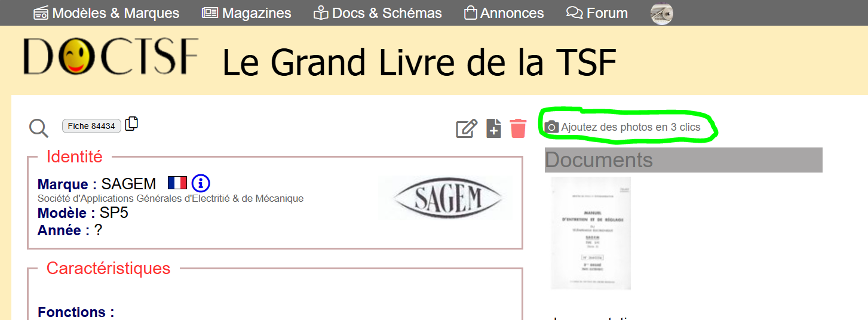Open the edit pencil icon
The width and height of the screenshot is (868, 320).
[467, 128]
